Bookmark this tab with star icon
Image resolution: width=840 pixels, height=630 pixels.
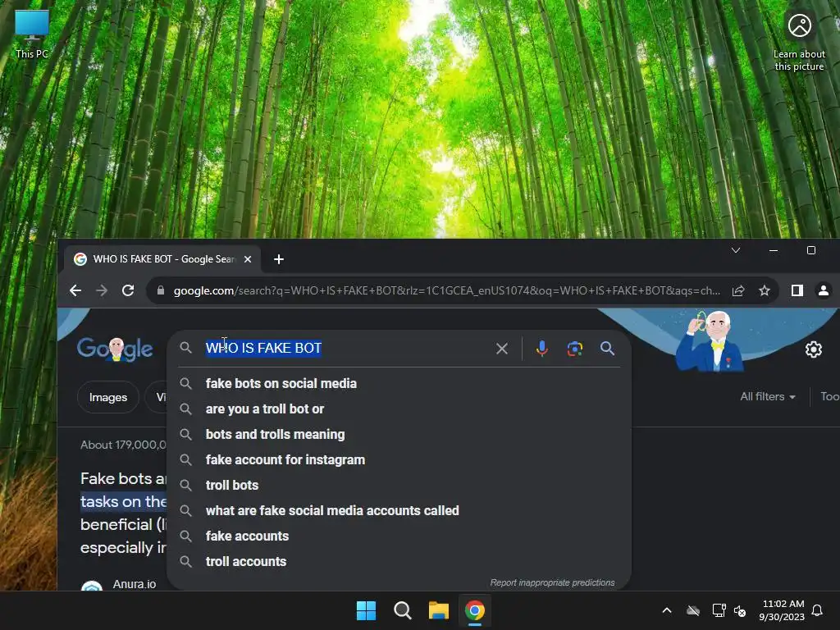click(x=764, y=290)
